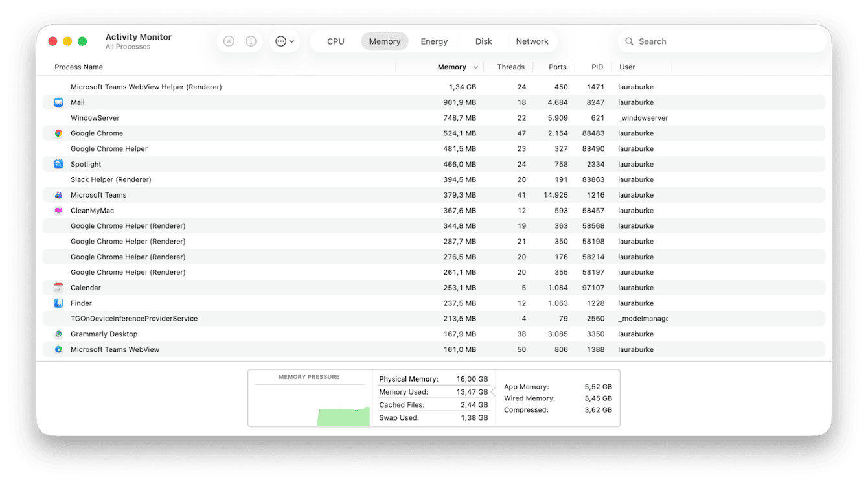Click the Grammarly Desktop icon
868x484 pixels.
[58, 334]
